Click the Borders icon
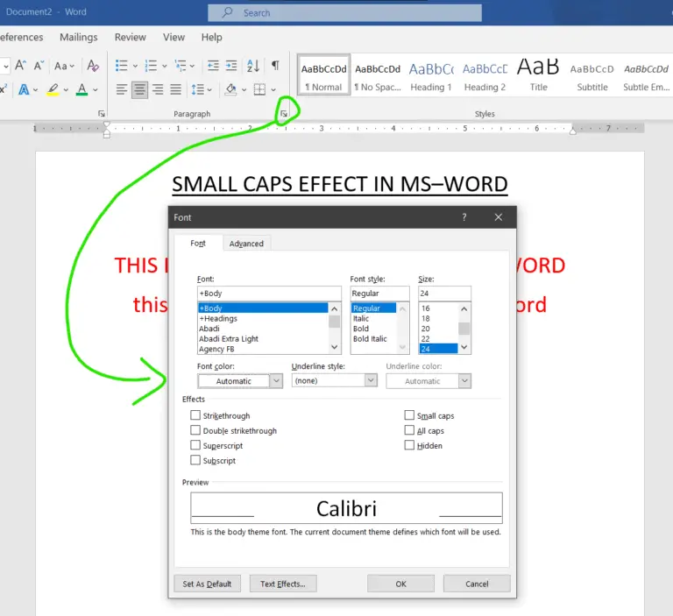This screenshot has width=673, height=616. click(x=259, y=89)
